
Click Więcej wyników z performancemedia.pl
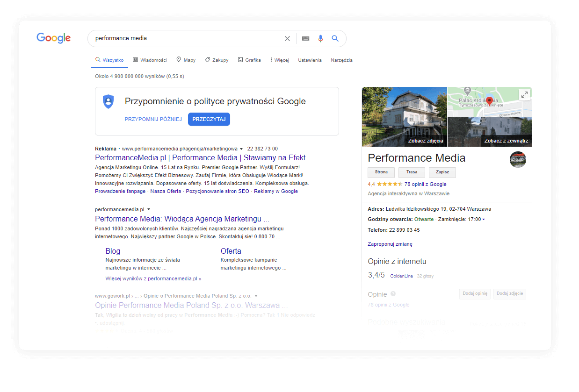(x=153, y=278)
